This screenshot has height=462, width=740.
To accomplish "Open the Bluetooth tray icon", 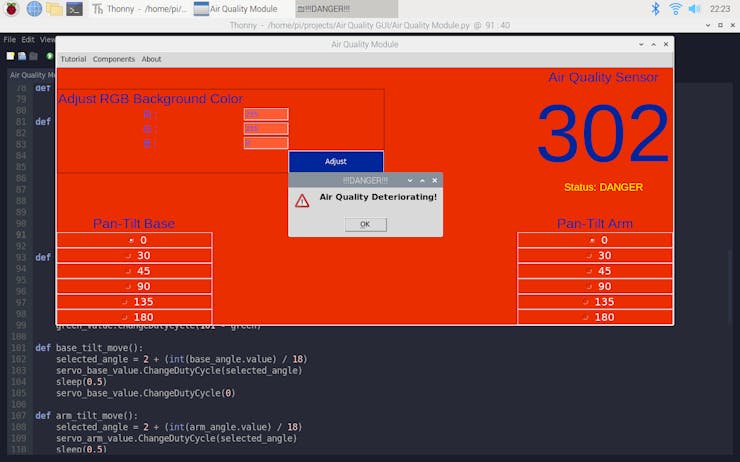I will [x=655, y=8].
